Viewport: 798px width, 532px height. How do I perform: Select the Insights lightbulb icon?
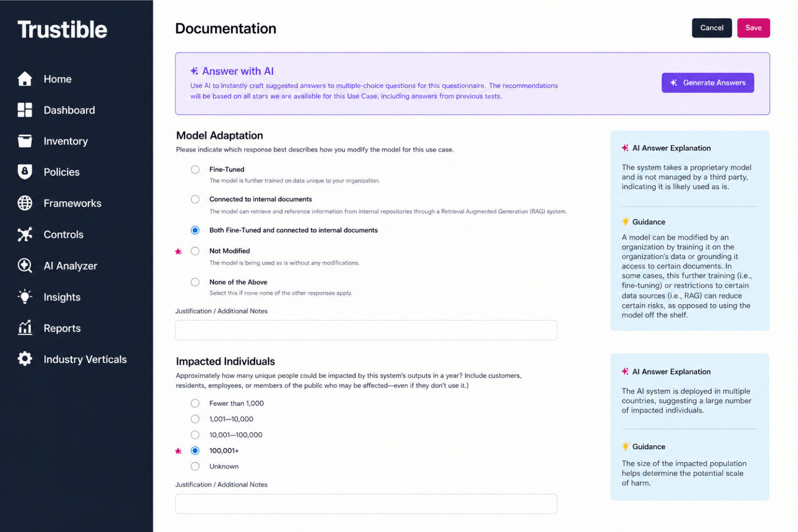click(x=25, y=296)
